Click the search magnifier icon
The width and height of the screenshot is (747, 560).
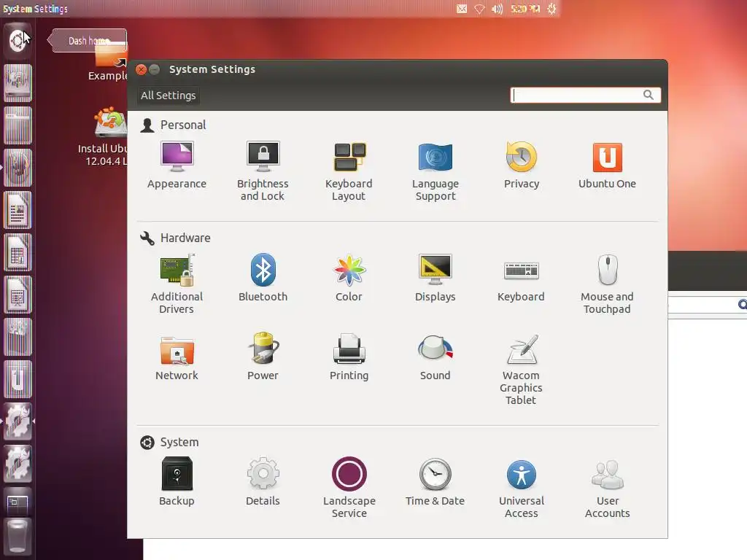tap(648, 95)
